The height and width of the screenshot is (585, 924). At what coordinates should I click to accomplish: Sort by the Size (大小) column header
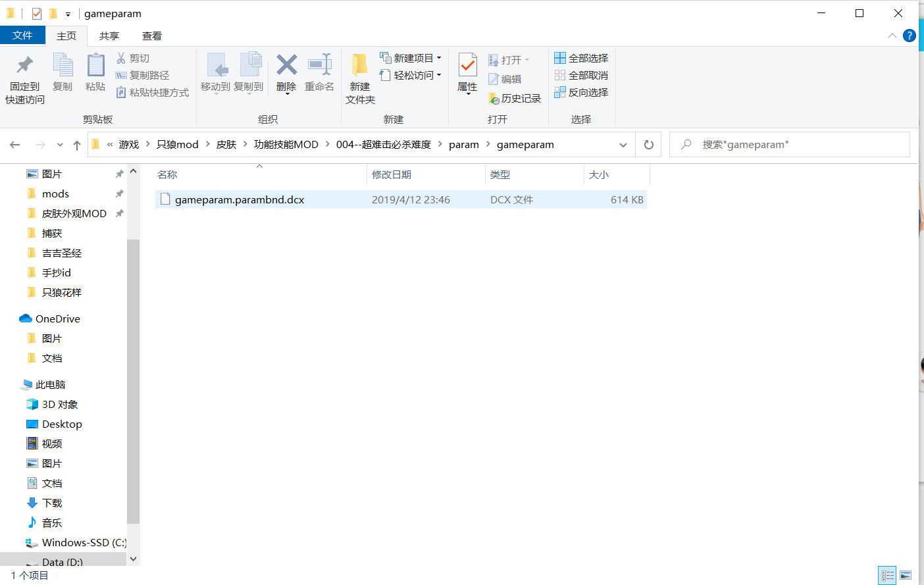[599, 175]
